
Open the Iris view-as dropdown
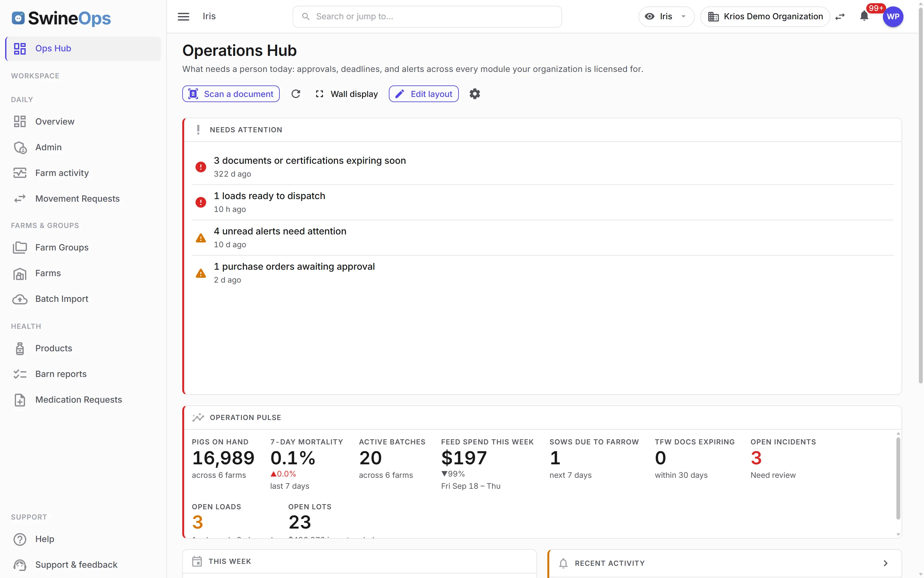(666, 16)
